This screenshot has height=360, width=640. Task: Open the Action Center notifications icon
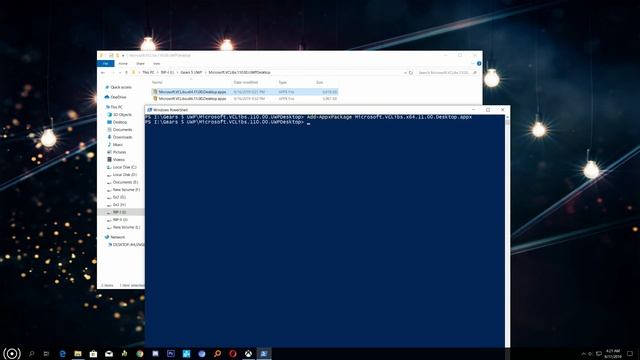(x=630, y=354)
